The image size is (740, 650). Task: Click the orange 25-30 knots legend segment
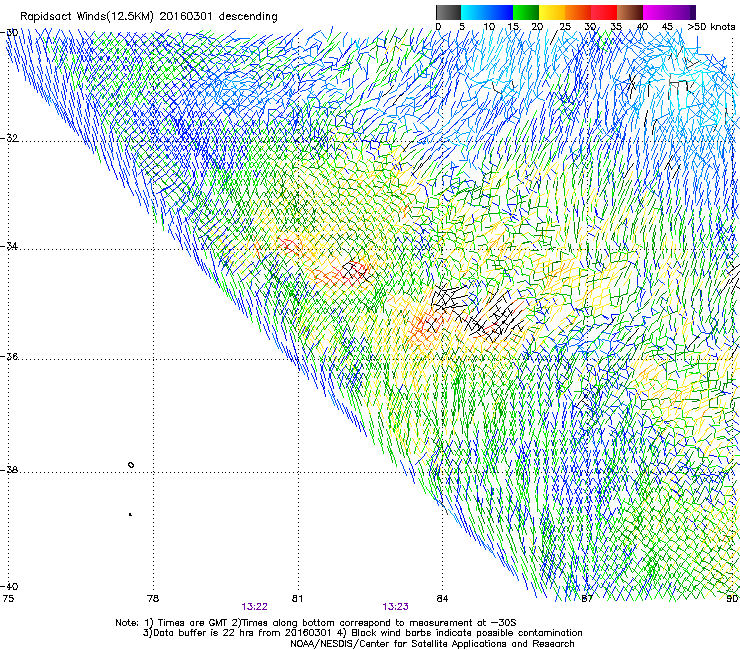click(578, 12)
